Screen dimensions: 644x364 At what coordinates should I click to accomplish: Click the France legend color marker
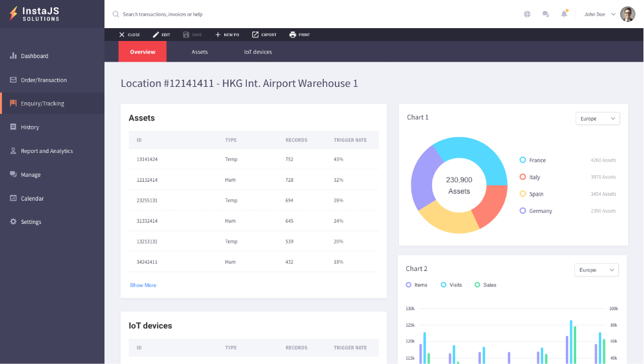[522, 160]
